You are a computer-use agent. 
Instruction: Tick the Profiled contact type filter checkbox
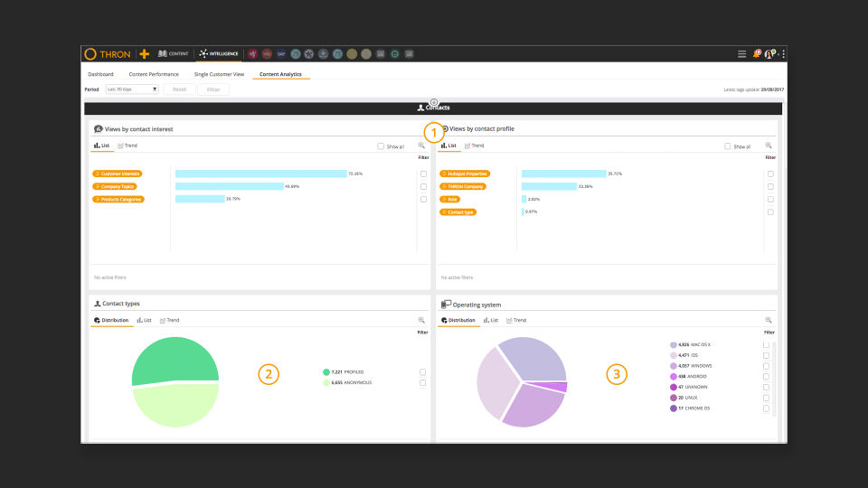point(423,372)
